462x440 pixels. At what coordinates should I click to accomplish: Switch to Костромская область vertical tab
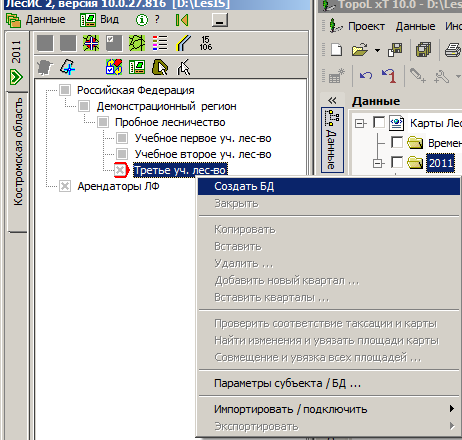[17, 152]
